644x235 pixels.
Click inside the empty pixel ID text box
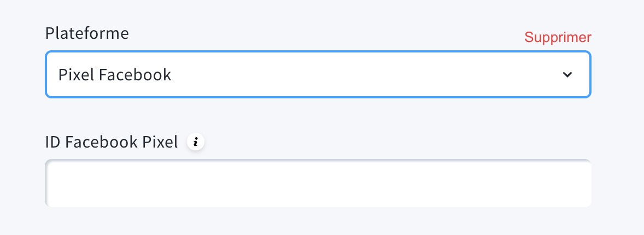click(318, 184)
